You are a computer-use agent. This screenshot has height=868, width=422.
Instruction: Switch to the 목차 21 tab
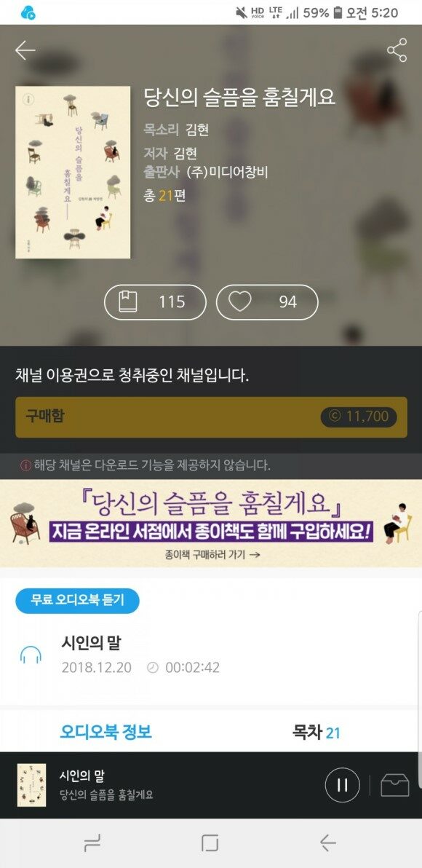pos(316,733)
